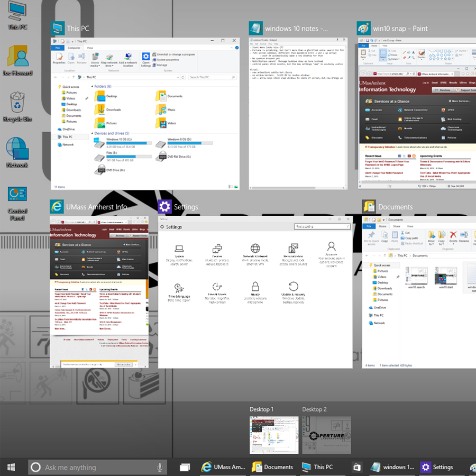This screenshot has width=476, height=476.
Task: Choose the Text tool in Paint
Action: click(413, 53)
